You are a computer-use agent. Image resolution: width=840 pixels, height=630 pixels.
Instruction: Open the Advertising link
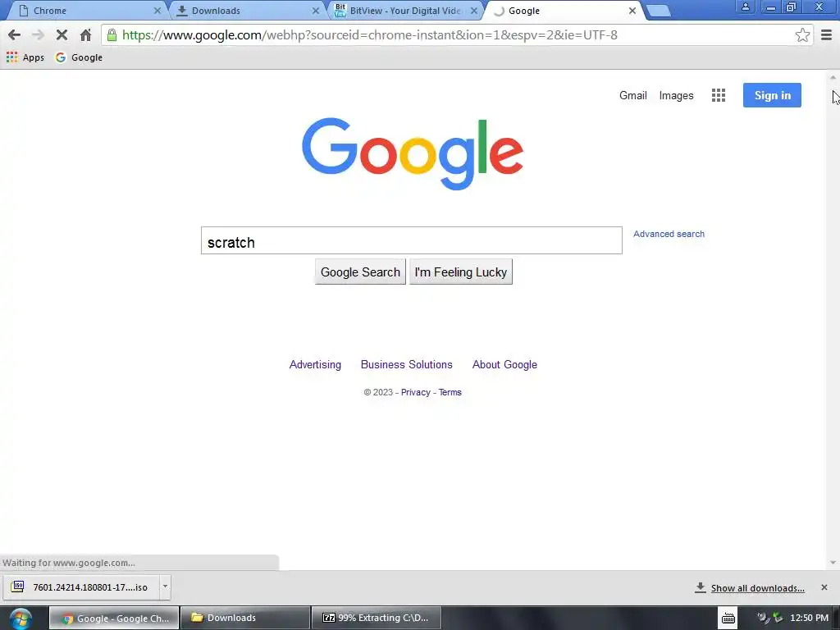tap(315, 365)
